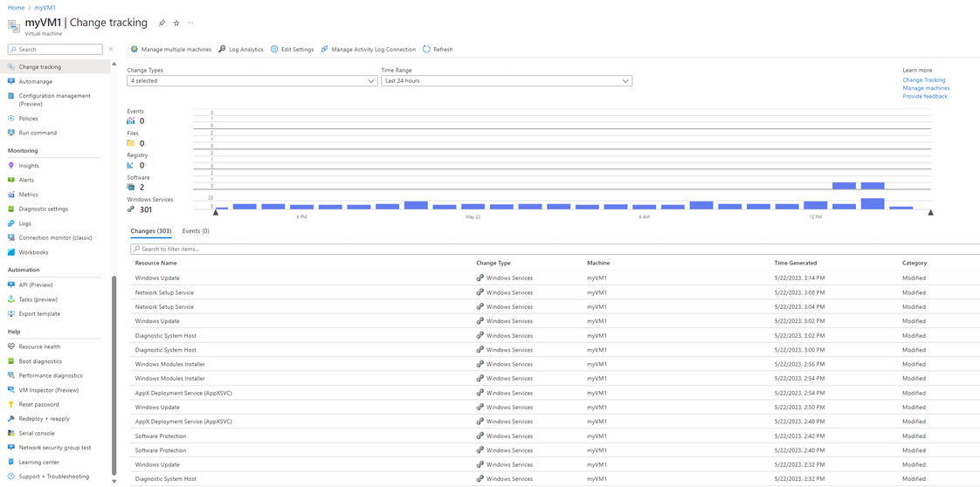Open Configuration management (Preview) menu item

tap(55, 99)
